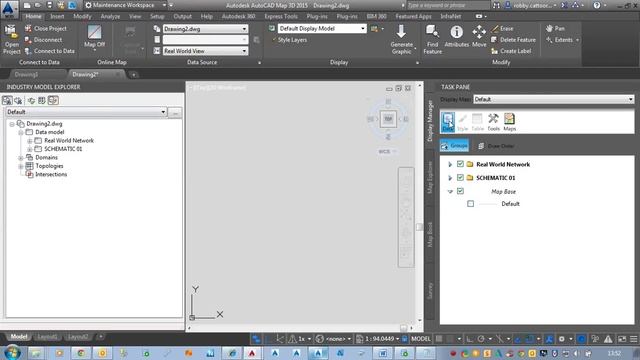Toggle the Map Base checkbox
The height and width of the screenshot is (360, 640).
coord(460,191)
